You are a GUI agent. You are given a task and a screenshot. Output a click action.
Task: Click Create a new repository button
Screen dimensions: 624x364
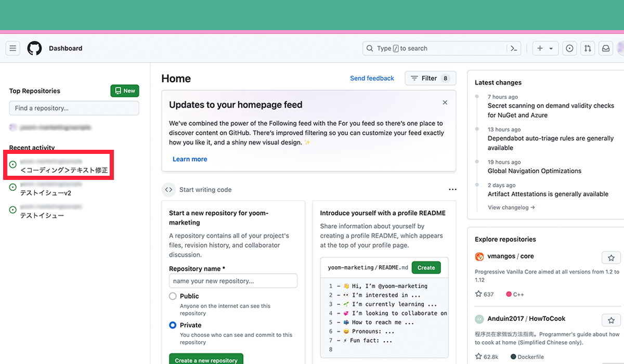point(206,360)
